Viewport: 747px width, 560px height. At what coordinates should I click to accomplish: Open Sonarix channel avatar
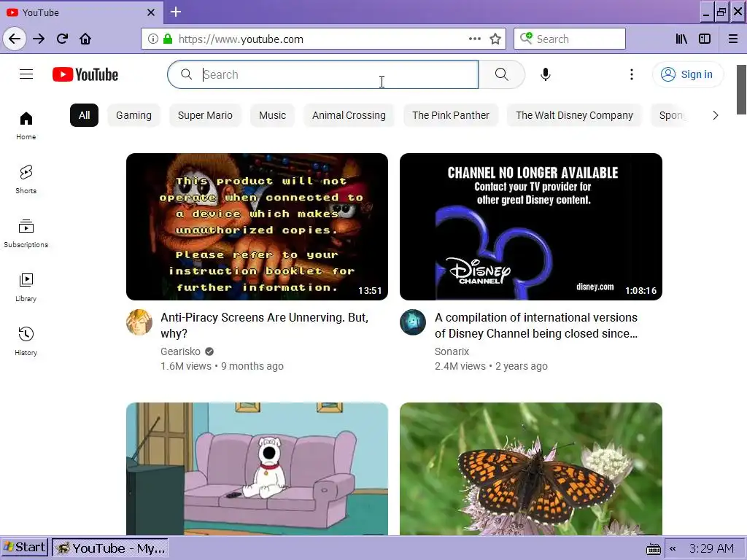point(413,322)
